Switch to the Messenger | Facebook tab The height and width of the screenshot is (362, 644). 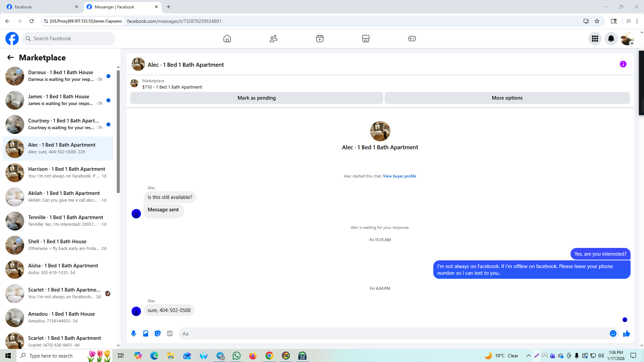[122, 7]
